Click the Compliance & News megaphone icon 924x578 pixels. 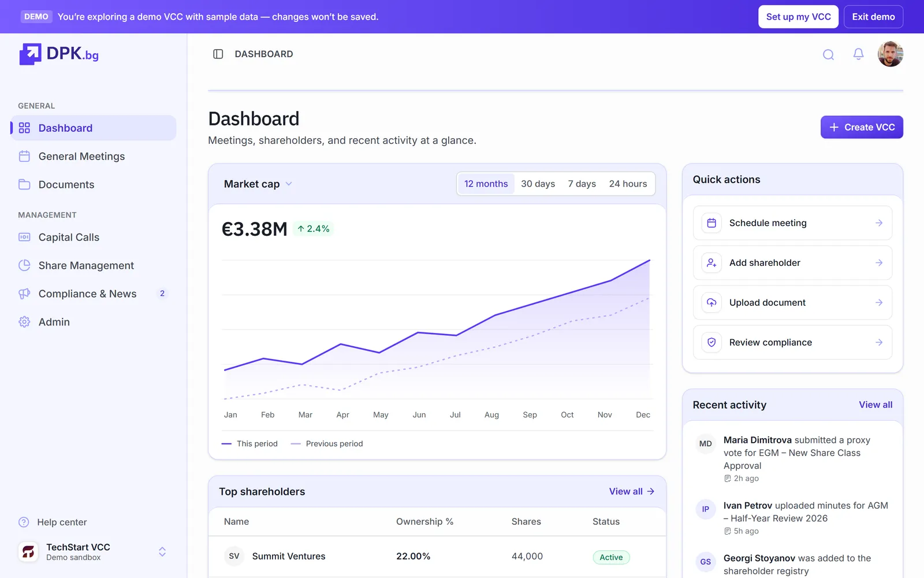click(24, 294)
